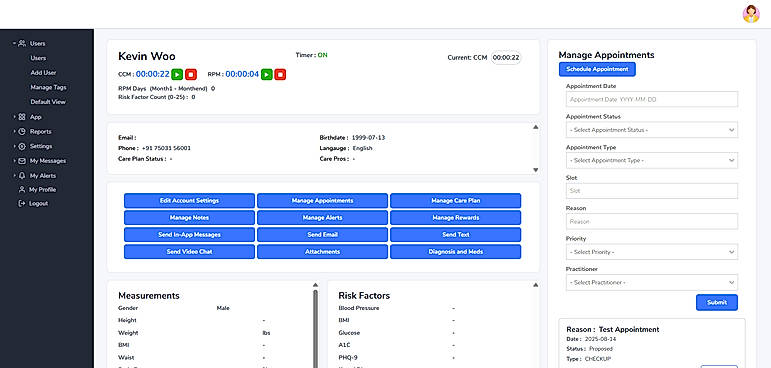The width and height of the screenshot is (771, 368).
Task: Click Manage Care Plan button
Action: [456, 201]
